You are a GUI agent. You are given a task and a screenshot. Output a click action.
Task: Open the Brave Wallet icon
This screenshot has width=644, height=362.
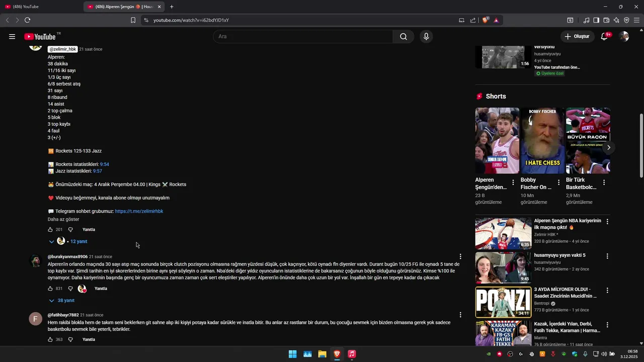coord(606,20)
